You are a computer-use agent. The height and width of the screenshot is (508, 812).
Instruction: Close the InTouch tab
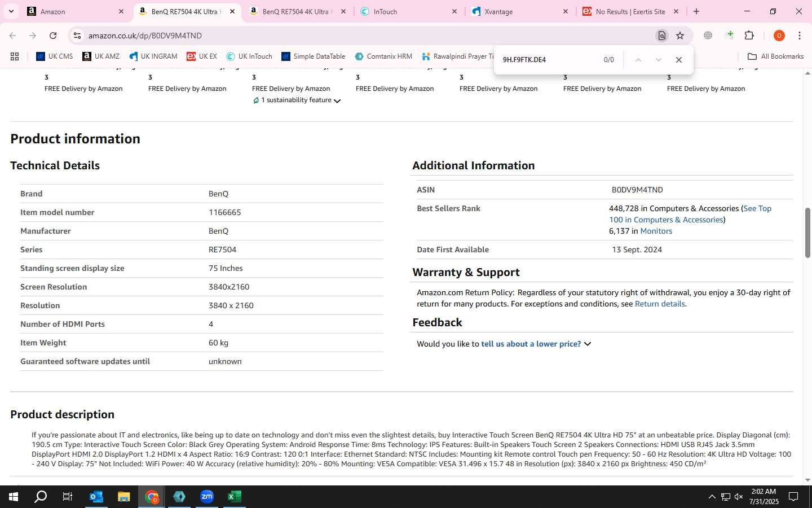tap(454, 11)
